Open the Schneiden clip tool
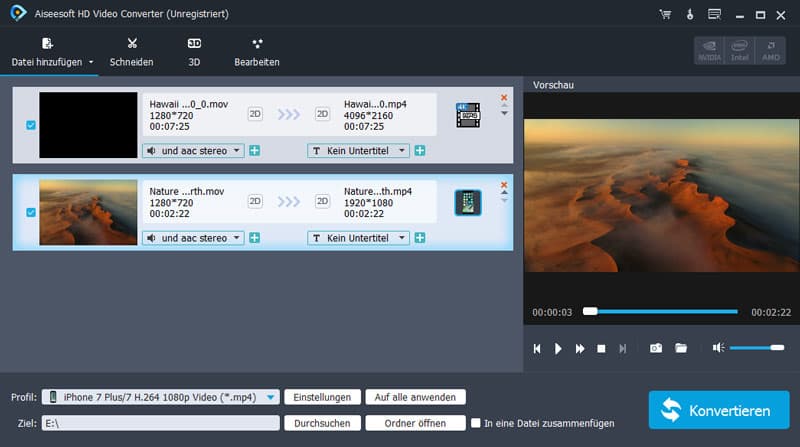The height and width of the screenshot is (447, 800). [131, 53]
